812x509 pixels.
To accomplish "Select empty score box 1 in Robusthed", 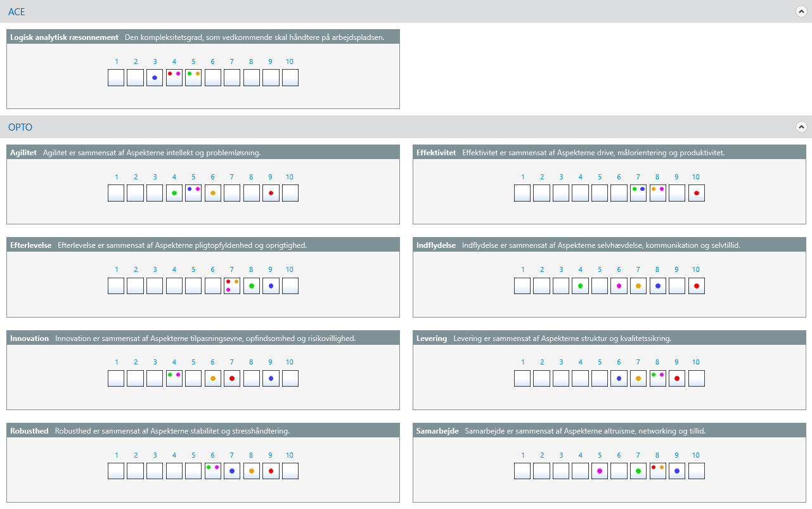I will pos(116,471).
